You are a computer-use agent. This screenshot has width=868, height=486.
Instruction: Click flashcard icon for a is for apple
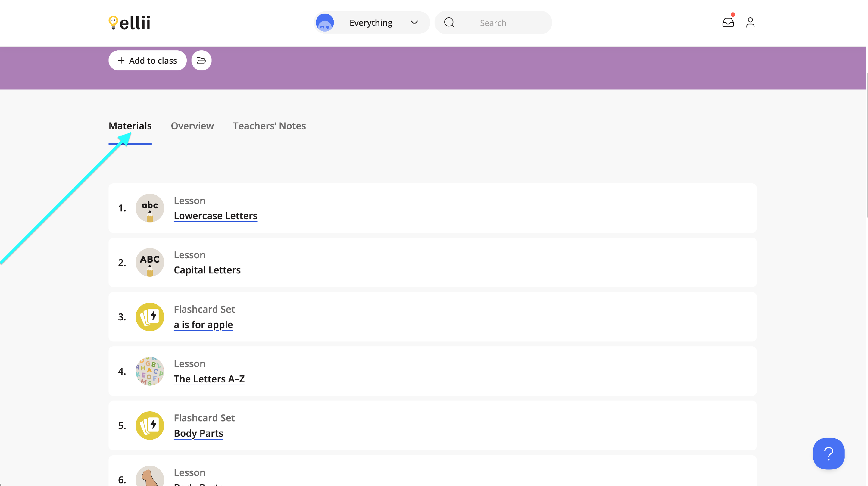pos(150,317)
